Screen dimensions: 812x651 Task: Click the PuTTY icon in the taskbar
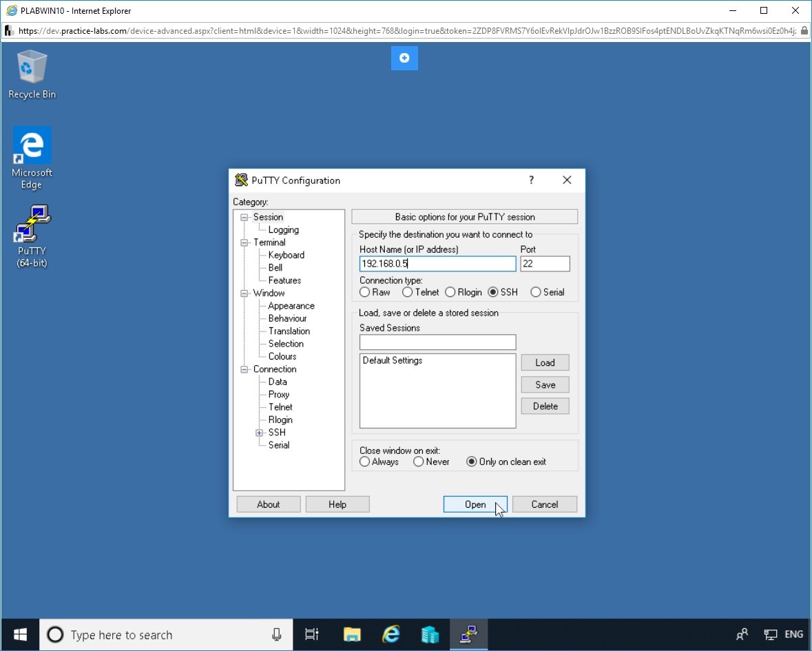tap(468, 634)
